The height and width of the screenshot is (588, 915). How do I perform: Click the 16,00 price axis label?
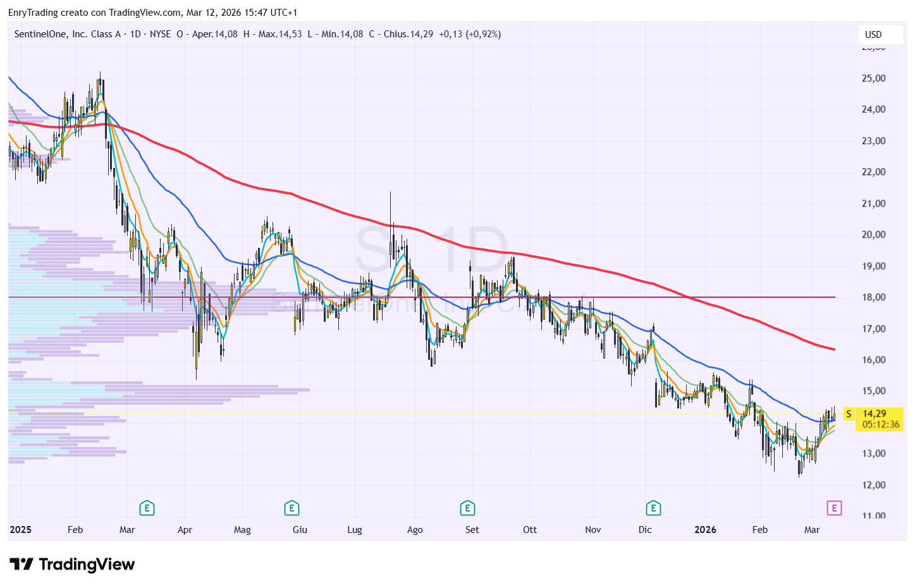[874, 360]
